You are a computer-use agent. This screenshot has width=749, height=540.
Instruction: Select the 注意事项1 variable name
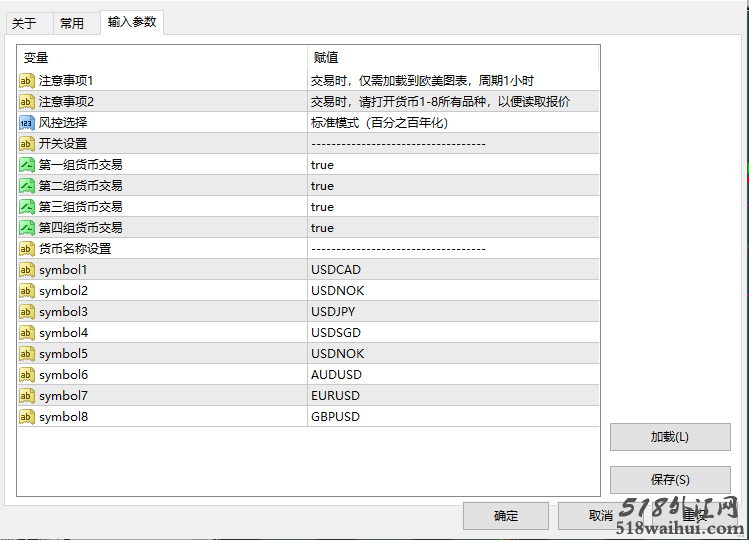coord(66,81)
